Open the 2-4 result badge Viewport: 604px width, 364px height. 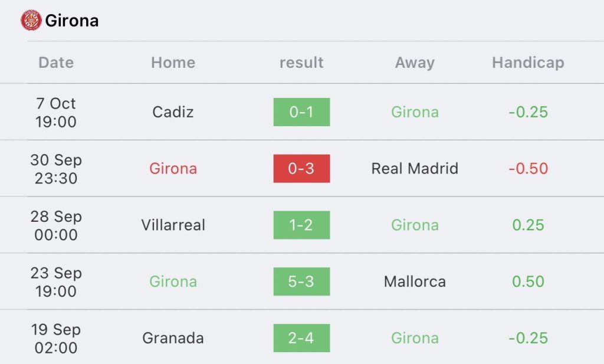click(301, 338)
